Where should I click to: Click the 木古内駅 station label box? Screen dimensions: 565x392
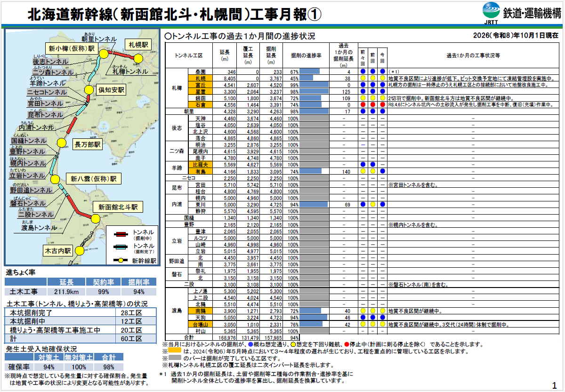click(x=58, y=250)
